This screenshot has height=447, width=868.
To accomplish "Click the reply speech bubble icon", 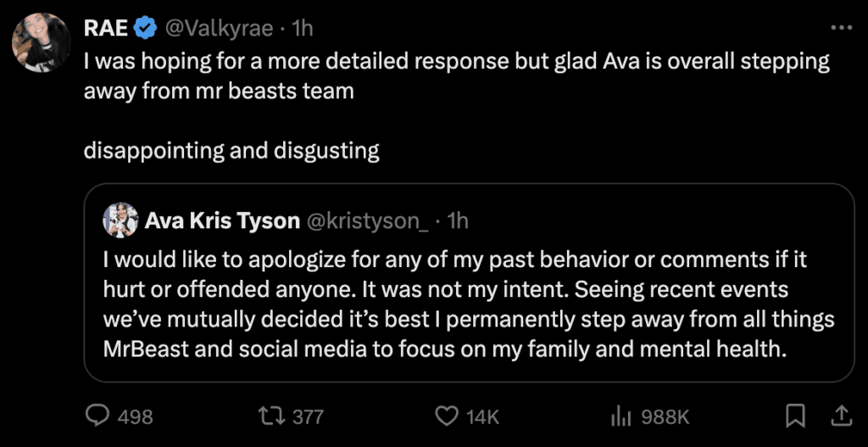I will [x=98, y=416].
